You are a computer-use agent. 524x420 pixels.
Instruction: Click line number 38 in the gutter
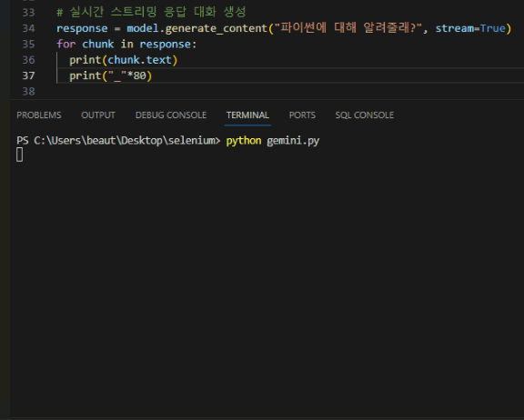28,92
